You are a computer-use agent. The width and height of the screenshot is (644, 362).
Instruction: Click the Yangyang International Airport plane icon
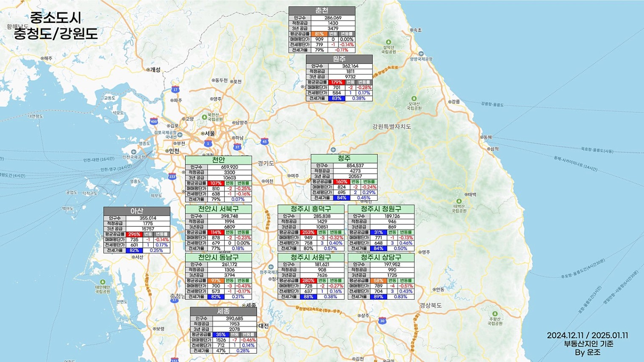pos(421,54)
